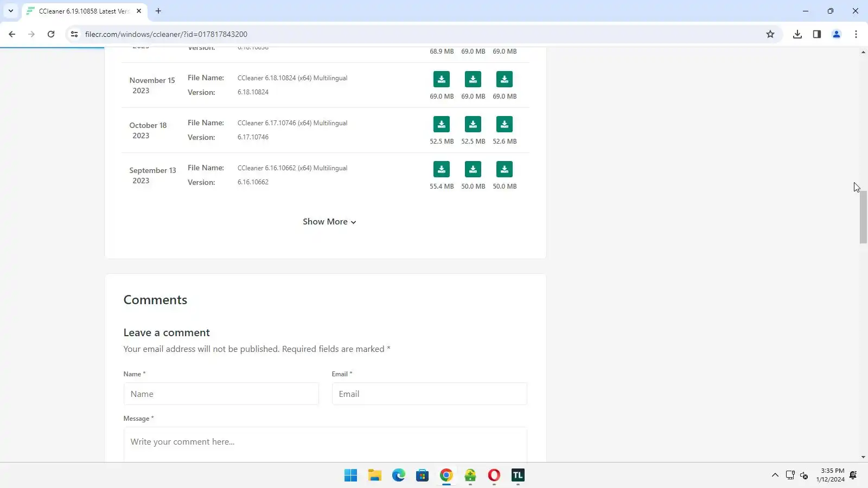This screenshot has height=488, width=868.
Task: Click the page vertical scrollbar thumb
Action: [863, 217]
